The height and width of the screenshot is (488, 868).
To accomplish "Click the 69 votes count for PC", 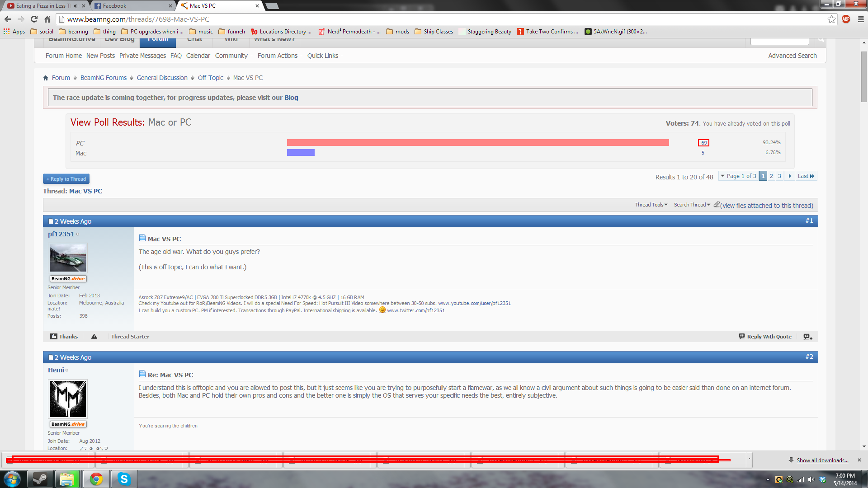I will coord(703,143).
